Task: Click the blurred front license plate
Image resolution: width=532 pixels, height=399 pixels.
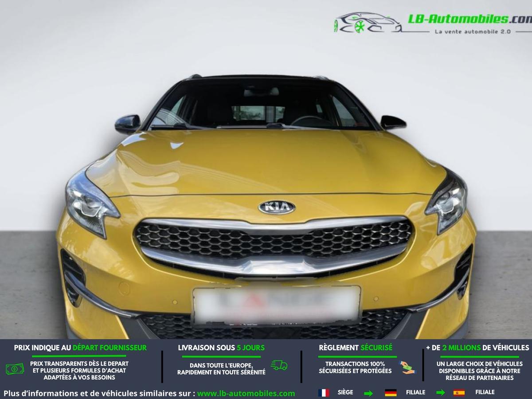Action: click(277, 305)
